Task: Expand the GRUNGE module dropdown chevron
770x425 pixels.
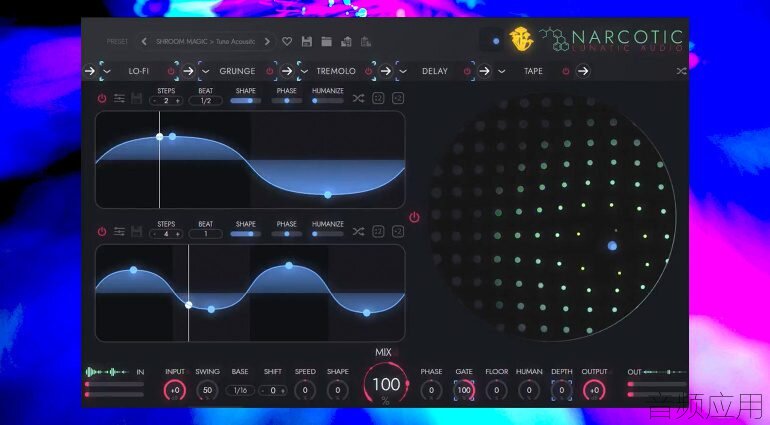Action: coord(205,71)
